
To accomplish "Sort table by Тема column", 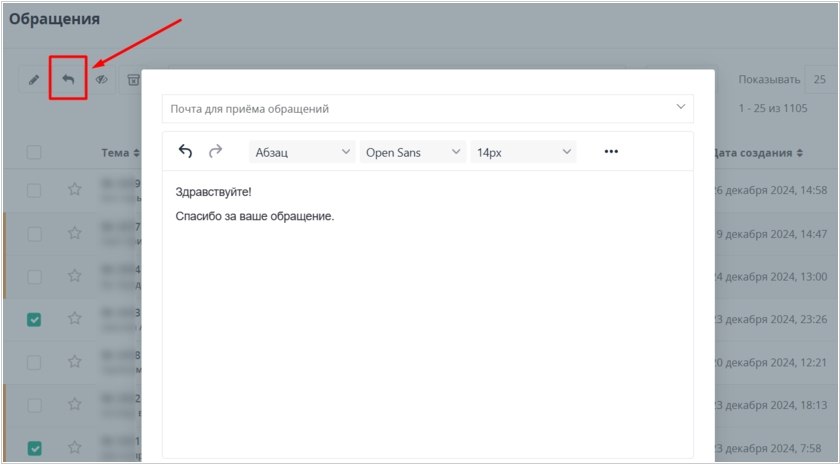I will point(121,153).
